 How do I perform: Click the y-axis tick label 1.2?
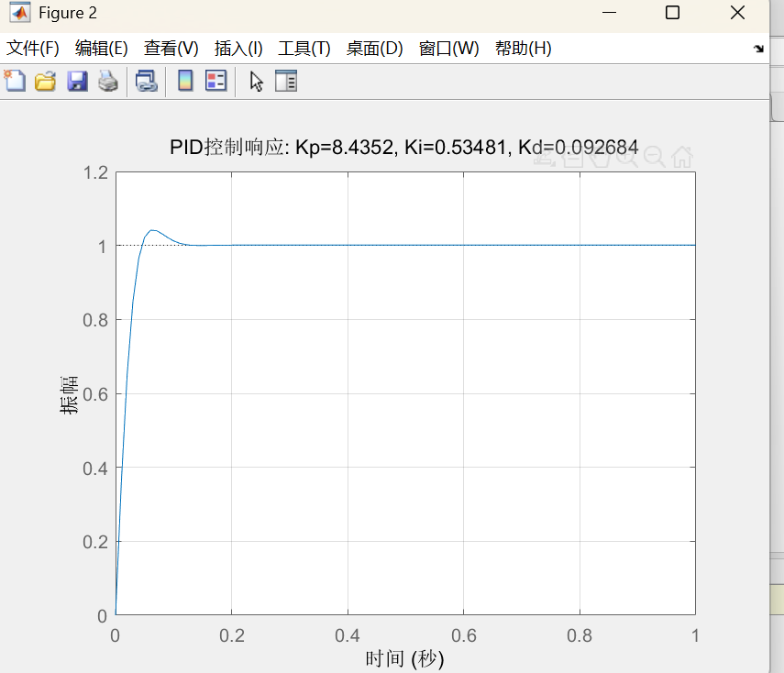coord(95,173)
